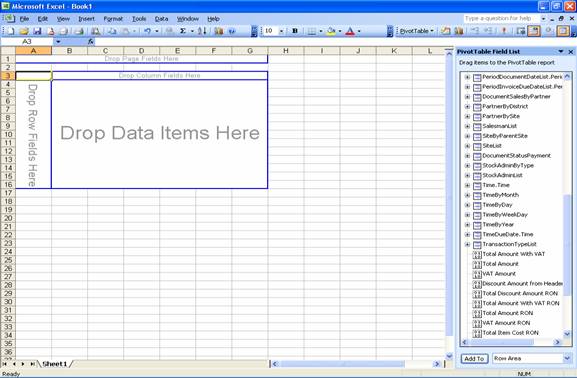This screenshot has width=577, height=378.
Task: Click the Undo arrow icon
Action: coord(148,31)
